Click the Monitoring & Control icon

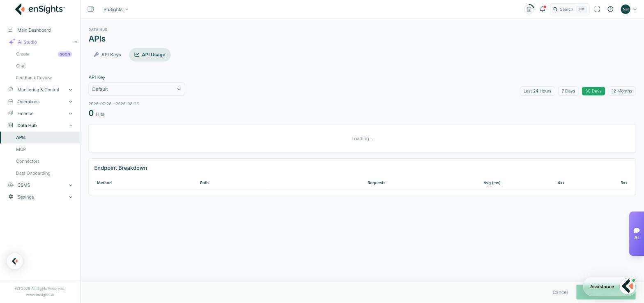coord(11,89)
